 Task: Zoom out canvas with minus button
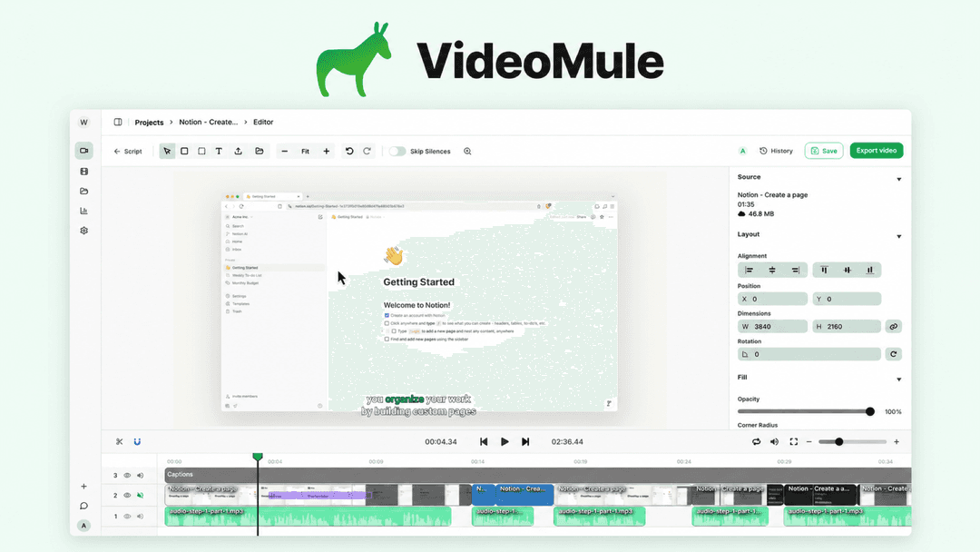(x=284, y=152)
